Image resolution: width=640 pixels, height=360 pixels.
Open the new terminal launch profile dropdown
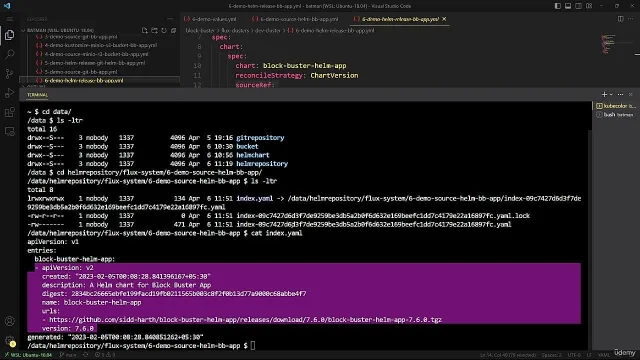[x=611, y=94]
